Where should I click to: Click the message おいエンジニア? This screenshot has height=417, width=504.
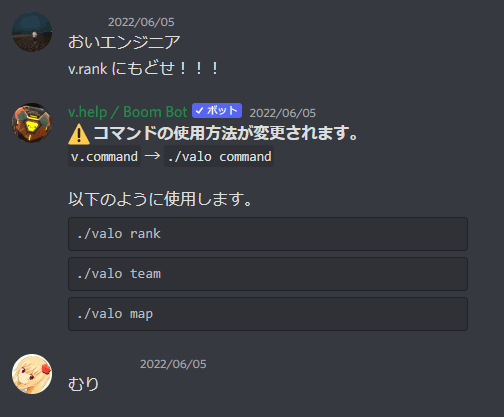(x=124, y=42)
